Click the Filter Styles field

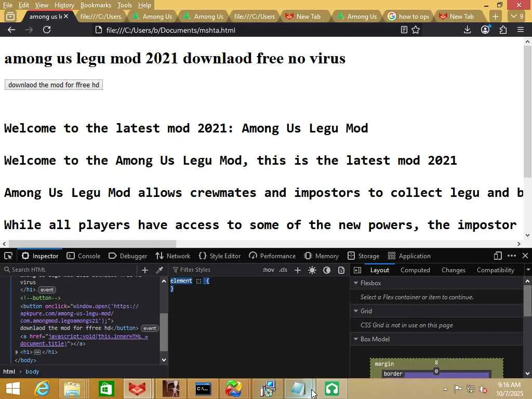click(215, 270)
